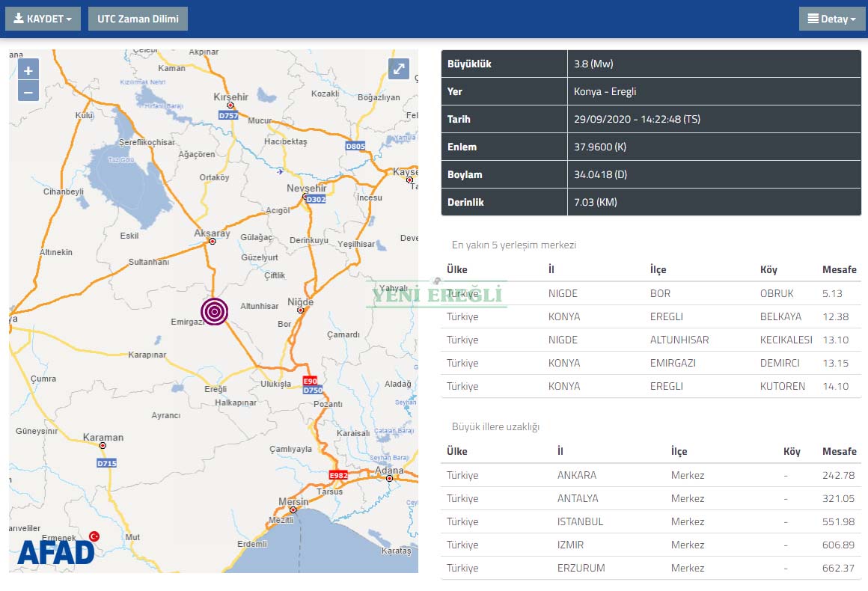Screen dimensions: 868x591
Task: Click the İl column header in big cities table
Action: 562,451
